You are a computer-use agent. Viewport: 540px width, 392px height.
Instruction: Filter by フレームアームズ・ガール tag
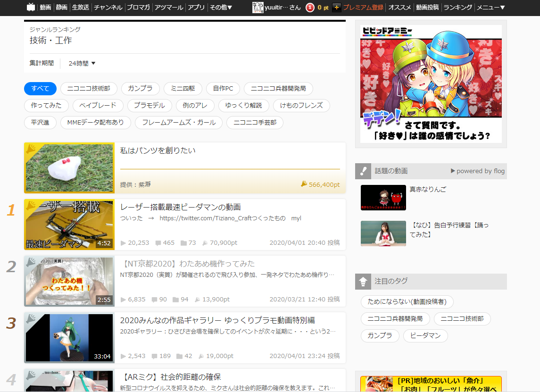point(179,123)
